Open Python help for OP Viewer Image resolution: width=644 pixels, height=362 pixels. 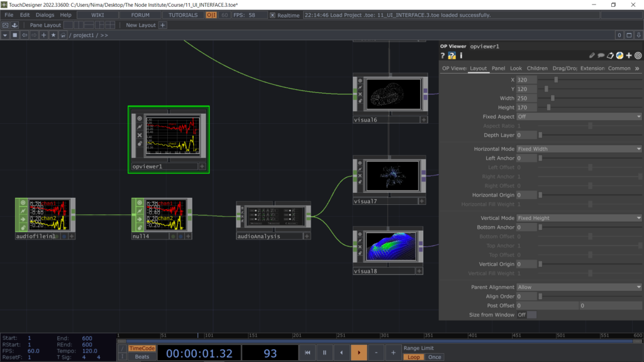452,55
